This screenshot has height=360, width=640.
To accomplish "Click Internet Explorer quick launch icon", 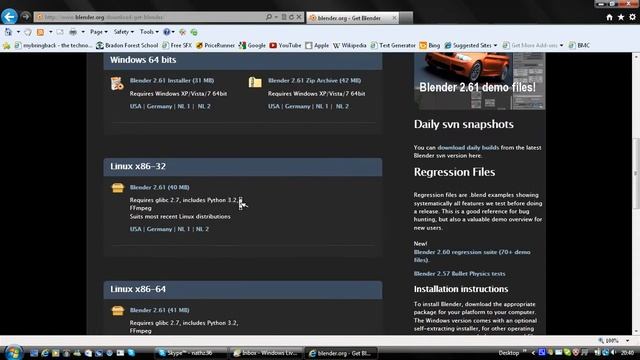I will click(x=45, y=353).
